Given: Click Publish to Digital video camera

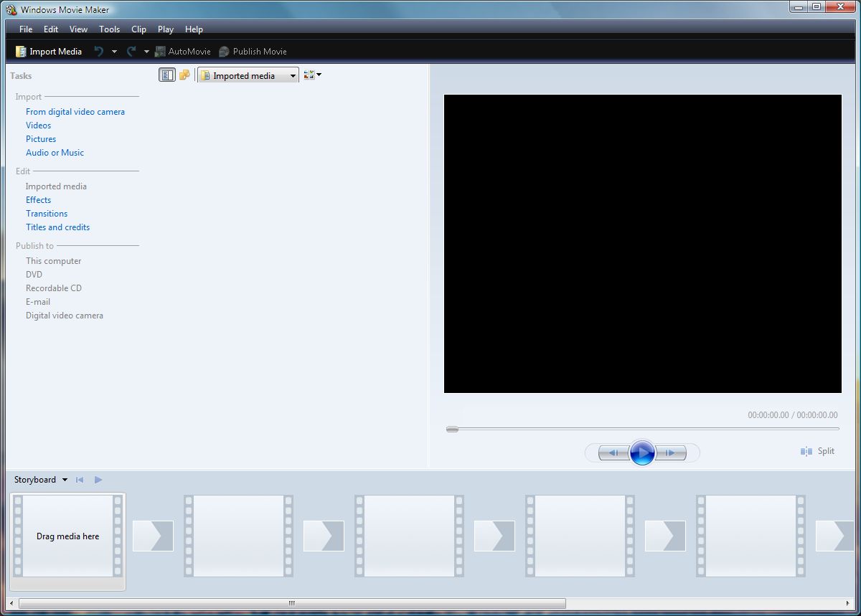Looking at the screenshot, I should click(x=65, y=316).
